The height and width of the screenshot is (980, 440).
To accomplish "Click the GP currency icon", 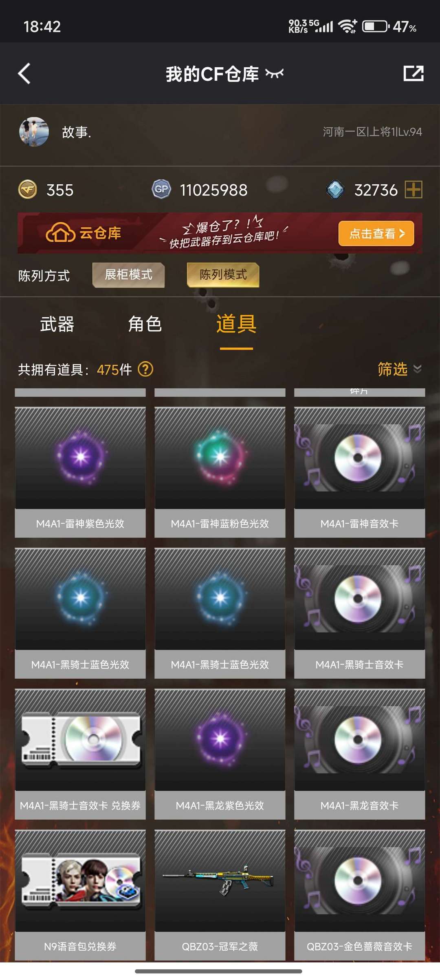I will click(161, 189).
